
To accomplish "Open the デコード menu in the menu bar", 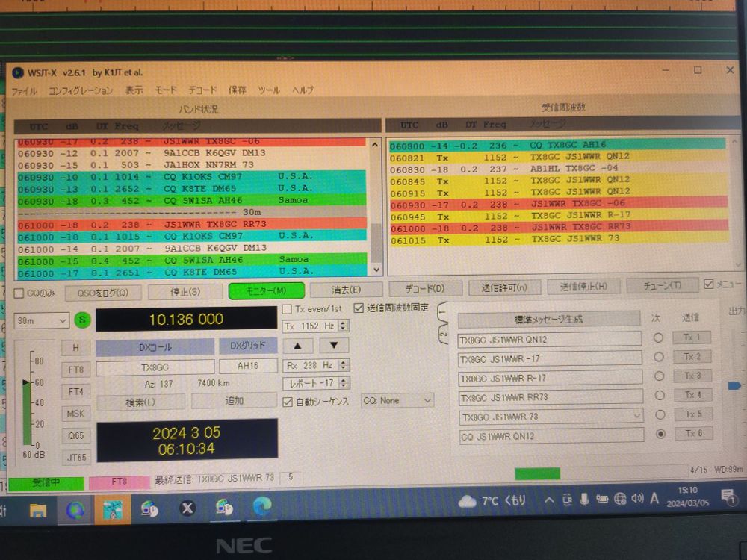I will (202, 90).
